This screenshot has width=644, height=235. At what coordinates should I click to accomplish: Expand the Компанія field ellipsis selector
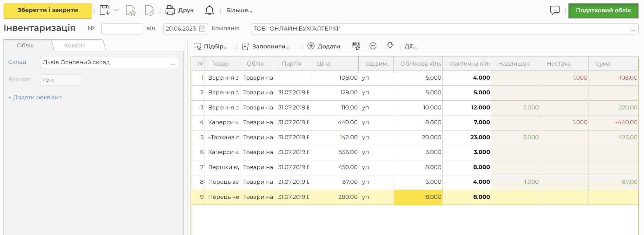(x=632, y=29)
